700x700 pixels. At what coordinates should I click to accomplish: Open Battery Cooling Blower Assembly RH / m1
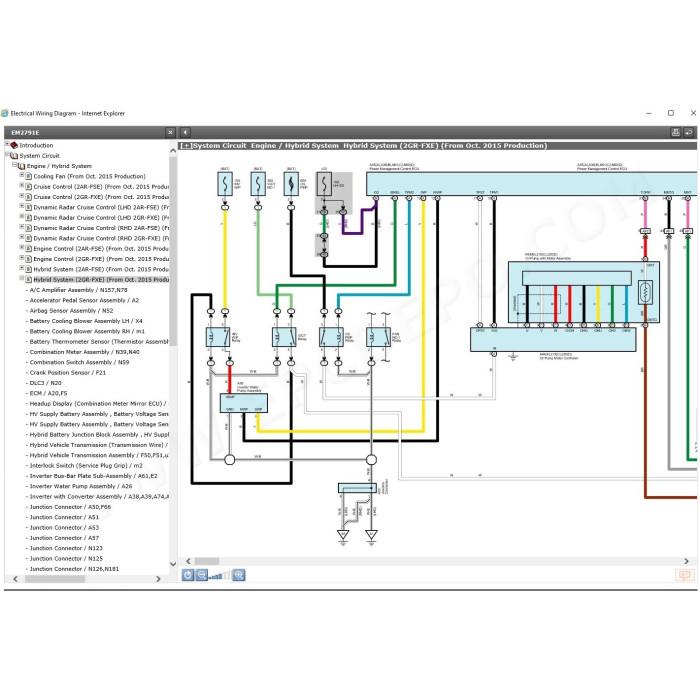[x=87, y=331]
